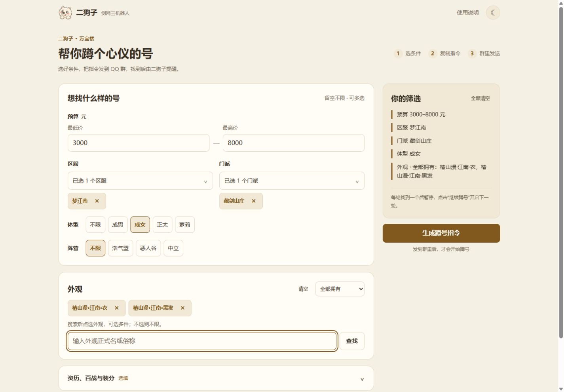Click the 二狗子 dog mascot logo
The image size is (564, 392).
click(x=65, y=13)
